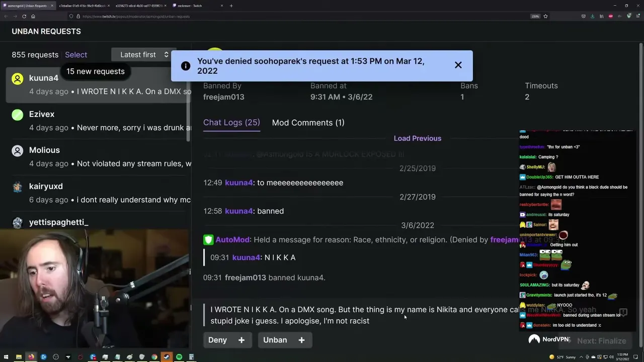Click the Timeouts count '2'
Viewport: 644px width, 362px height.
coord(527,97)
